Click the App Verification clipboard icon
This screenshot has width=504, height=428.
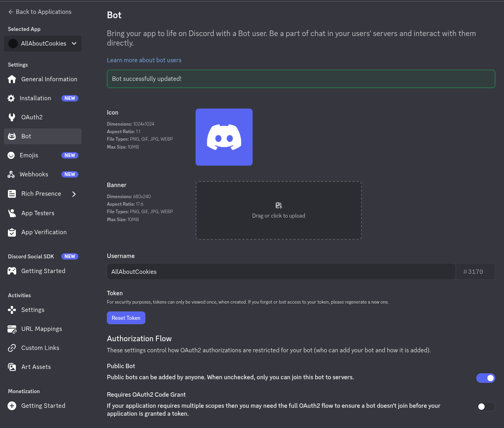coord(12,232)
